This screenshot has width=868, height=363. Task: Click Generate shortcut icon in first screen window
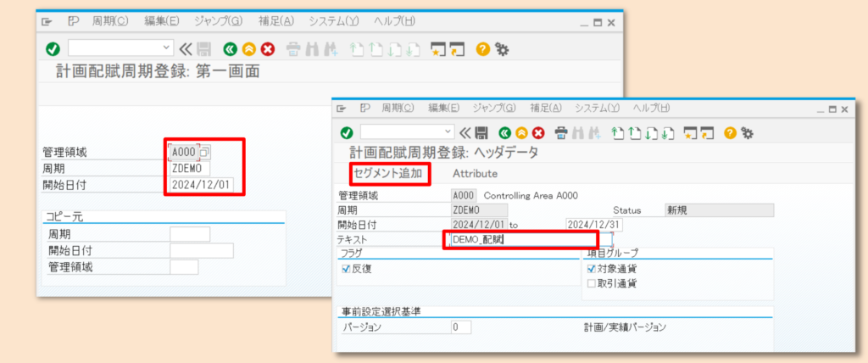(x=456, y=49)
